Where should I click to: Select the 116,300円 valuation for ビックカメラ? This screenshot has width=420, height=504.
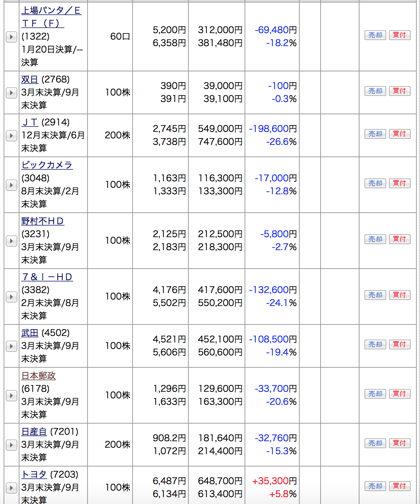(x=220, y=178)
